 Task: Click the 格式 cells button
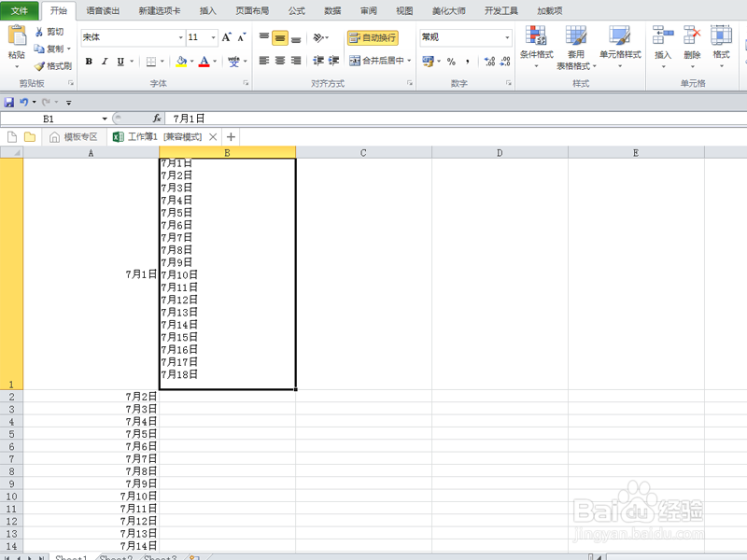721,47
